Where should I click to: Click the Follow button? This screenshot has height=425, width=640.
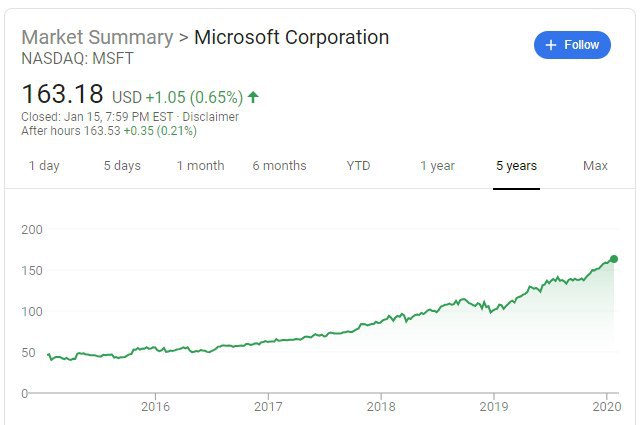coord(572,45)
